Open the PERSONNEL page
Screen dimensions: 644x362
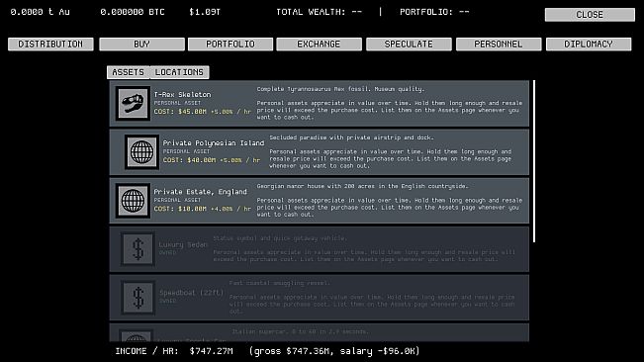tap(499, 44)
